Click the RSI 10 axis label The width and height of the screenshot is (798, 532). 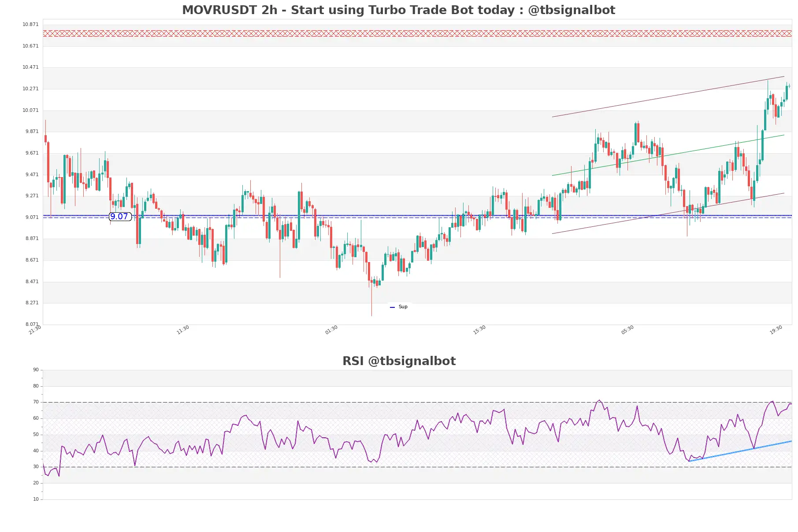point(36,499)
